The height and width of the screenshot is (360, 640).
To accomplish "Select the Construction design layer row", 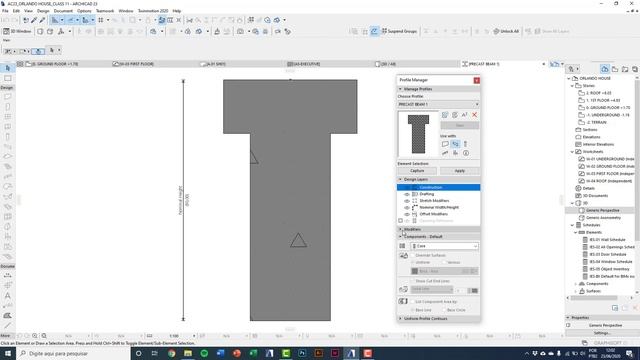I will (438, 187).
